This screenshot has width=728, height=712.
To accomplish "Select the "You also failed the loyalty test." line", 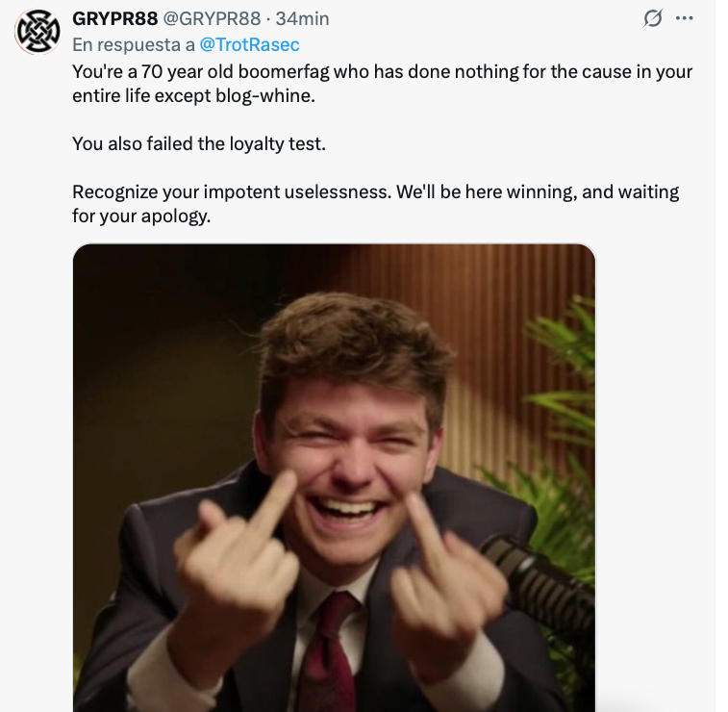I will (x=199, y=143).
